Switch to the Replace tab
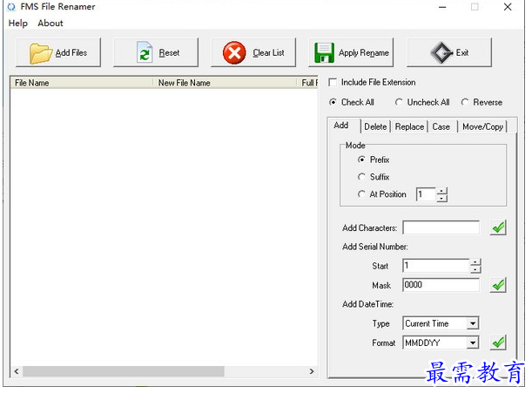 click(409, 126)
